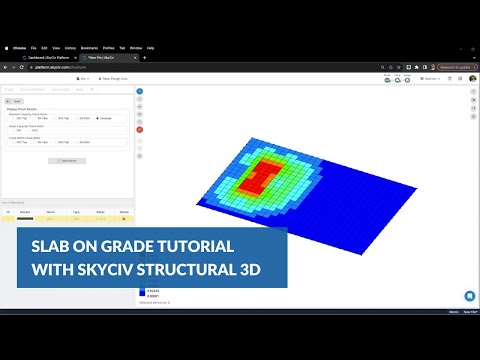Delete the slab element row with X
Image resolution: width=480 pixels, height=360 pixels.
point(124,219)
